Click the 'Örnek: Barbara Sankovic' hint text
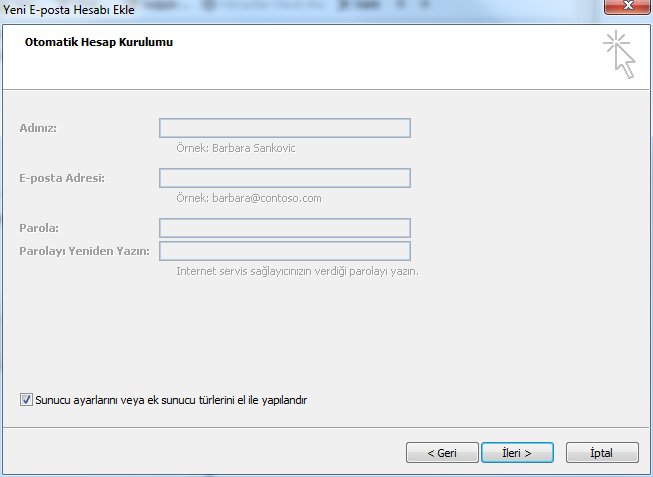This screenshot has width=653, height=477. click(x=235, y=148)
